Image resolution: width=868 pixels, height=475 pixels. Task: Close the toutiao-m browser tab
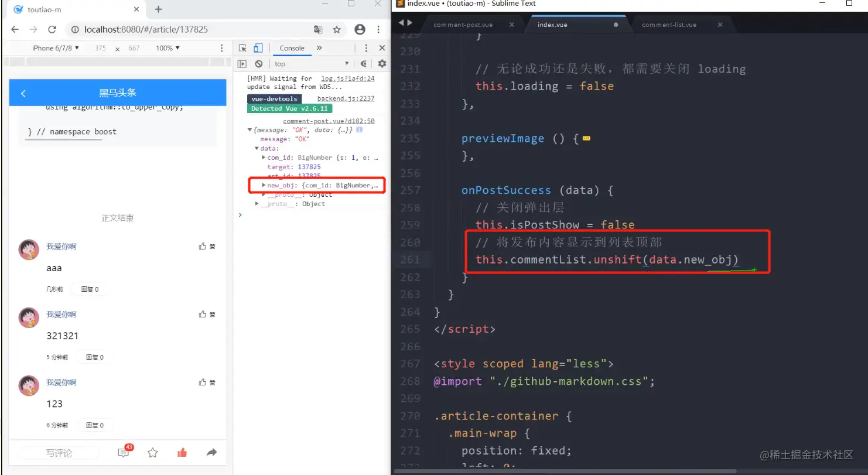(x=137, y=9)
